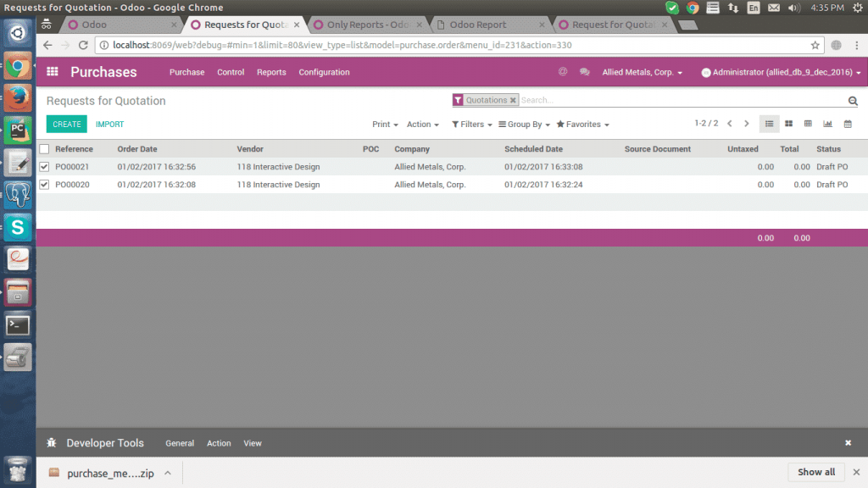Image resolution: width=868 pixels, height=488 pixels.
Task: Click the search magnifier icon
Action: click(853, 101)
